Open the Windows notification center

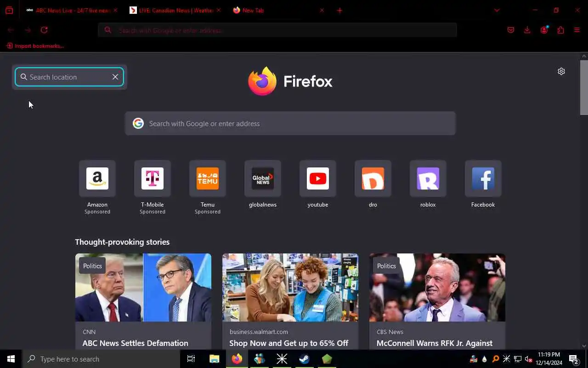pos(573,359)
